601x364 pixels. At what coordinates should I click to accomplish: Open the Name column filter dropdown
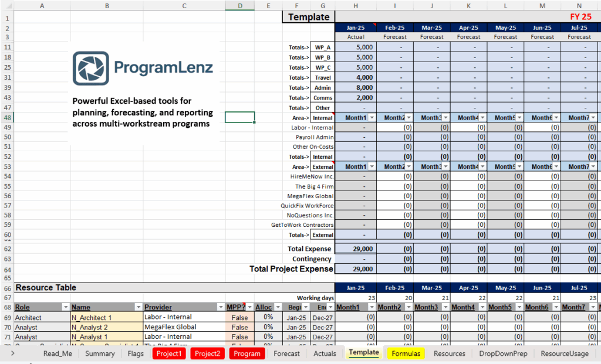pos(138,307)
